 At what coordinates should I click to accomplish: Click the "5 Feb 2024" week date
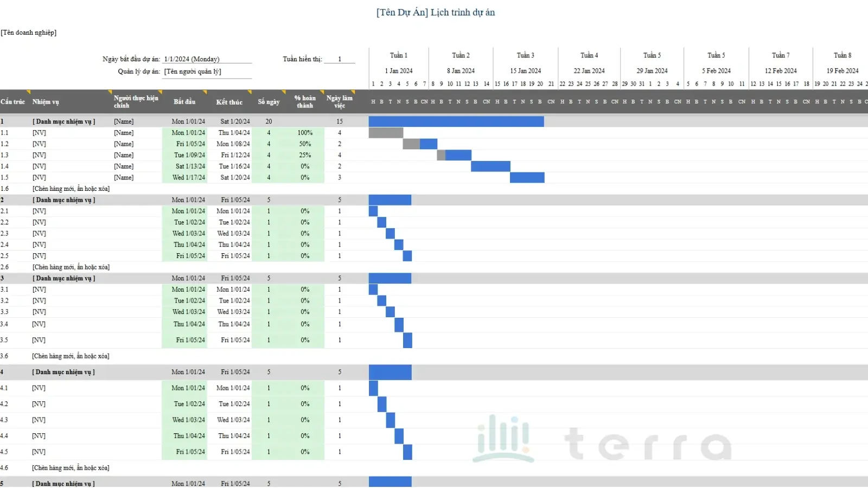716,71
